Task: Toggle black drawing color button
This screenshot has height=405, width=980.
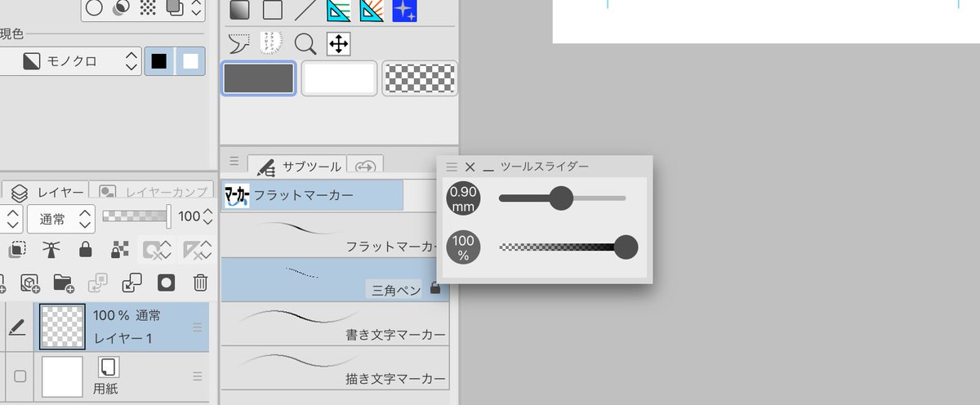Action: (x=159, y=61)
